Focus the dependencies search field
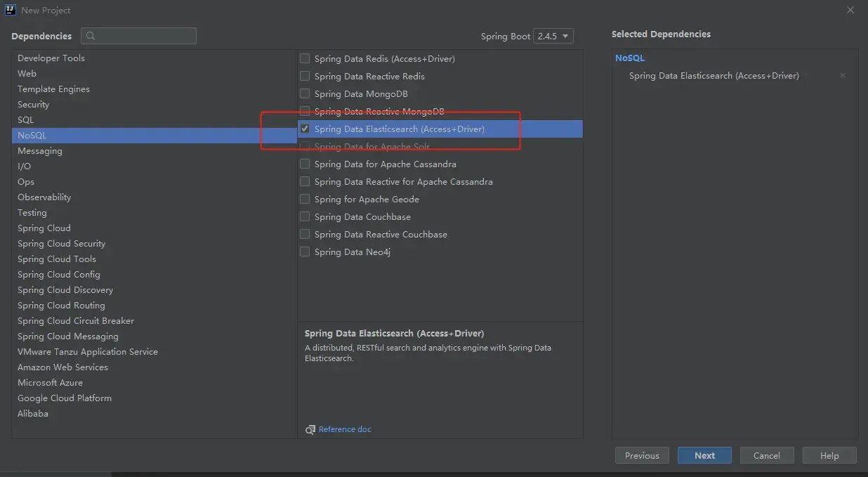 point(145,36)
